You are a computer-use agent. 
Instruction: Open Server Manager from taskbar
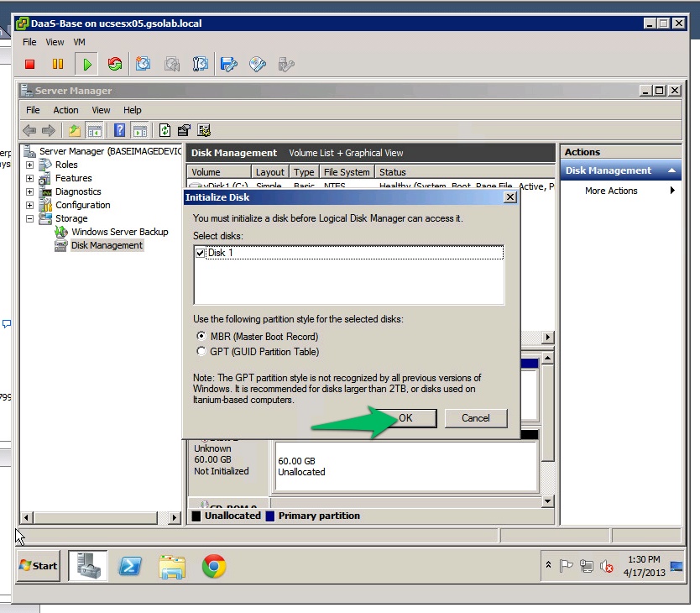point(88,566)
